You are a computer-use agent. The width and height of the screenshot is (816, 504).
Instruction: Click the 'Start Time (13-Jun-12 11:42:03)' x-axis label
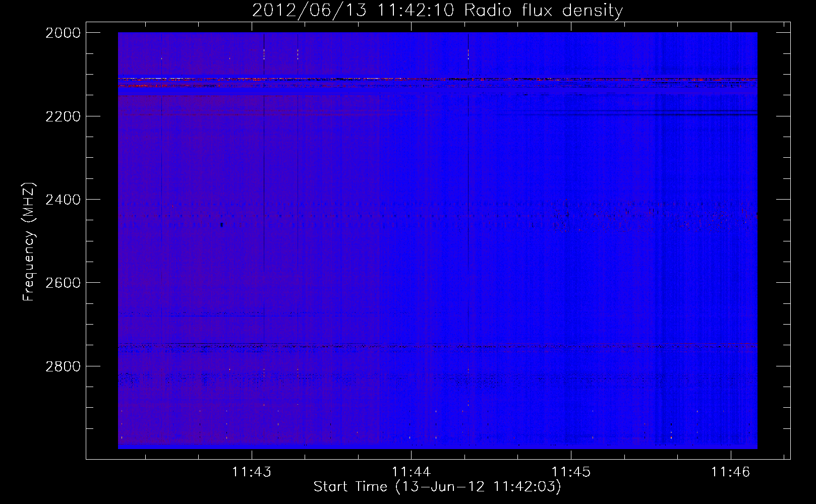(437, 486)
